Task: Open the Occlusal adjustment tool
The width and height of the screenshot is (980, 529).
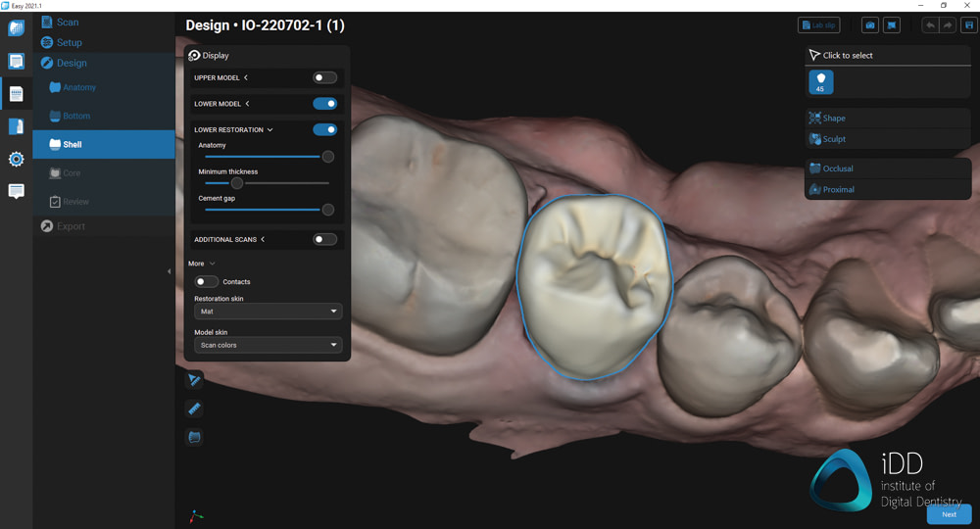Action: pos(837,168)
